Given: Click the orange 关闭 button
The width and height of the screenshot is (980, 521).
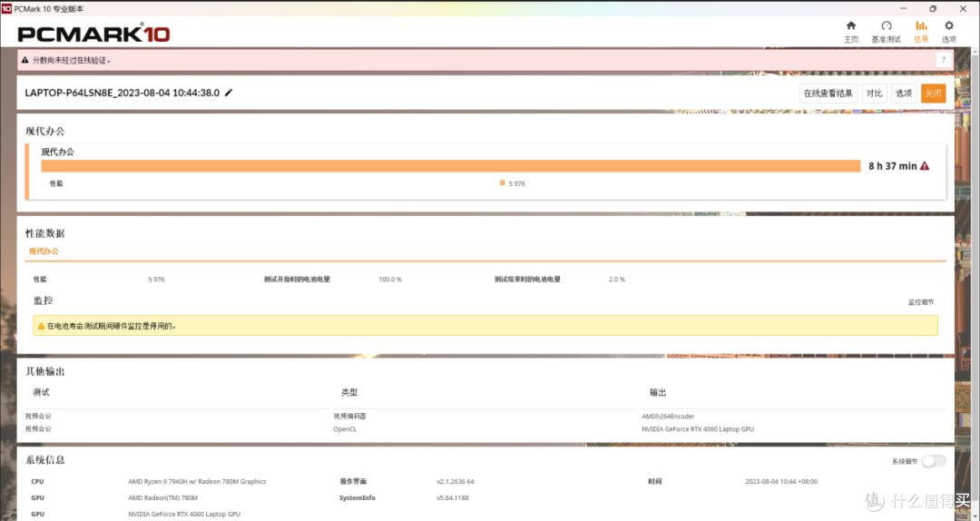Looking at the screenshot, I should click(933, 93).
